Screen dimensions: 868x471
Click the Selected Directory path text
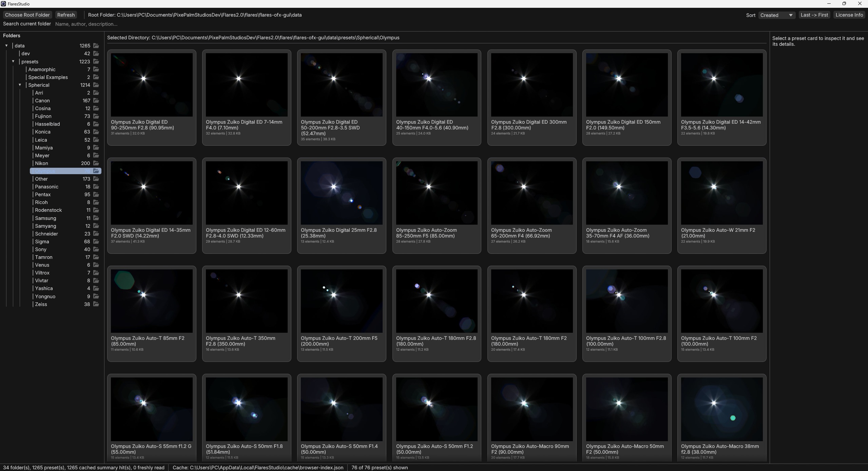pyautogui.click(x=253, y=38)
